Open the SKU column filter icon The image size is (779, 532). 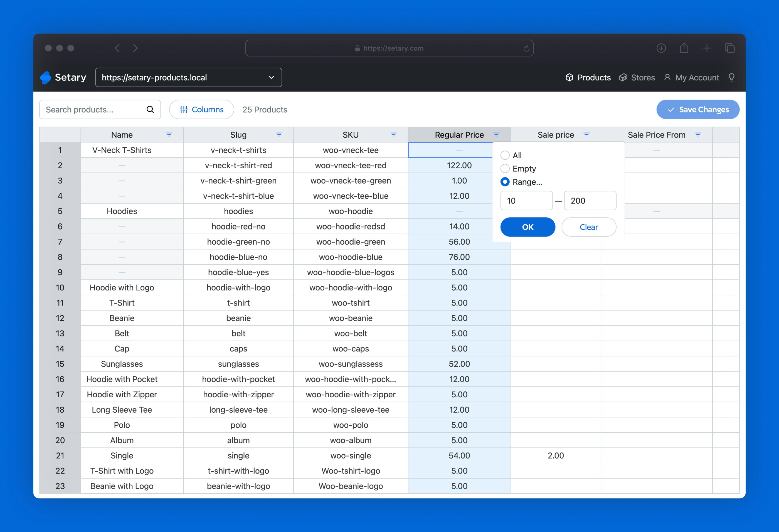[393, 135]
